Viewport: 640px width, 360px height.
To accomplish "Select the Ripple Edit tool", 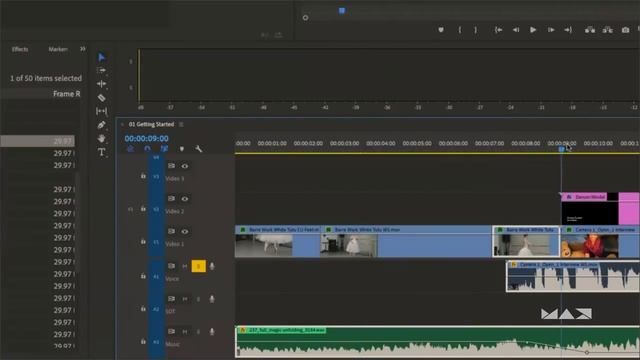I will coord(102,84).
